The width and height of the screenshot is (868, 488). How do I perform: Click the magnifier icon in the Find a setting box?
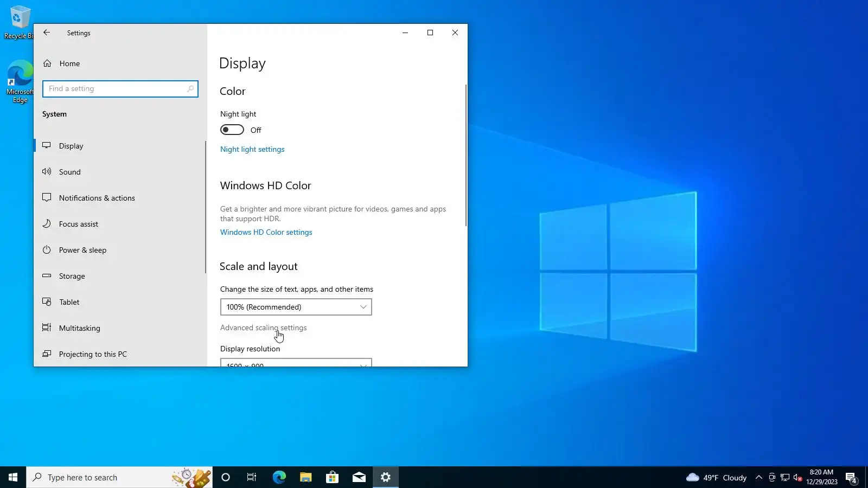point(190,89)
